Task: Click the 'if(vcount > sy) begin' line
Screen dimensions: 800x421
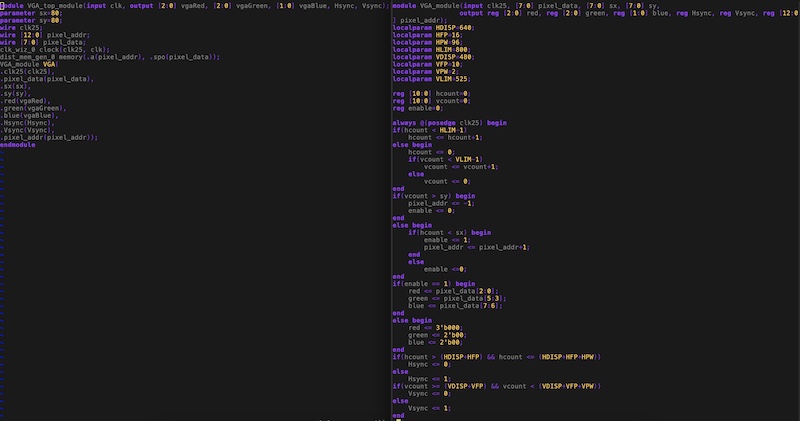Action: point(434,195)
